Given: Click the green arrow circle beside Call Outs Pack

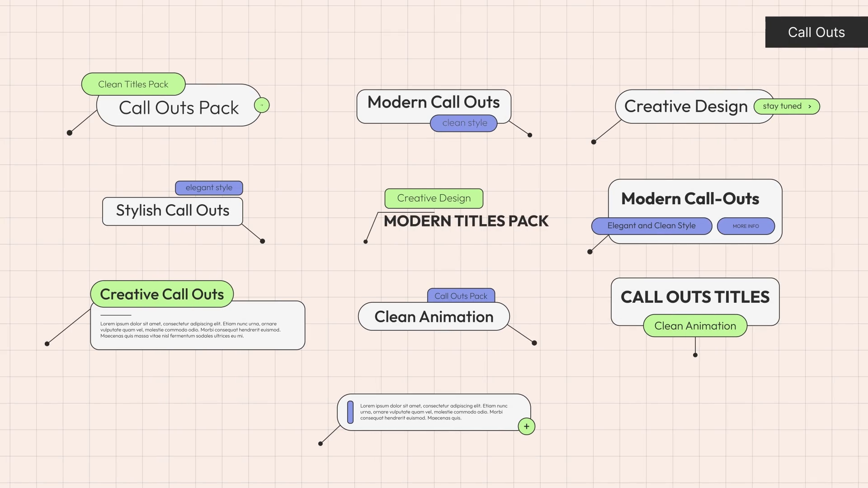Looking at the screenshot, I should [x=262, y=105].
